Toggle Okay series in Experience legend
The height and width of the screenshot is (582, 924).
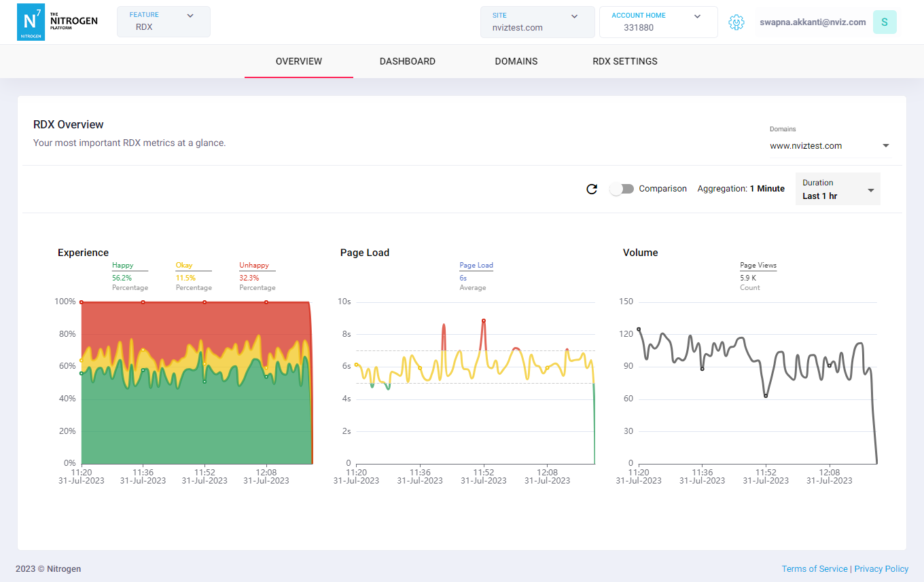pyautogui.click(x=184, y=266)
